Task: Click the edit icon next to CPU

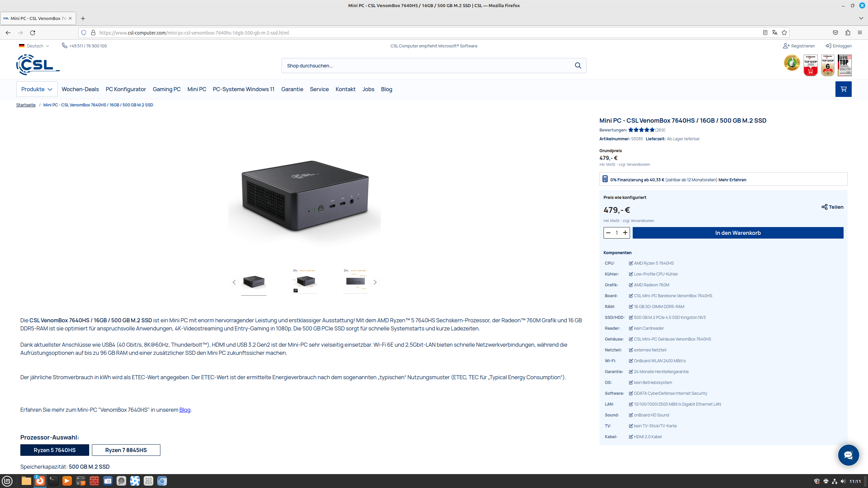Action: pos(631,263)
